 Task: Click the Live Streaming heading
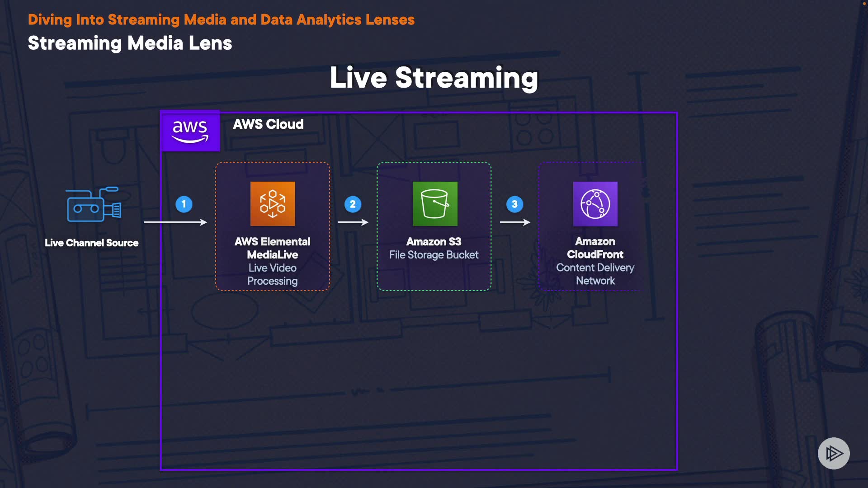coord(434,78)
